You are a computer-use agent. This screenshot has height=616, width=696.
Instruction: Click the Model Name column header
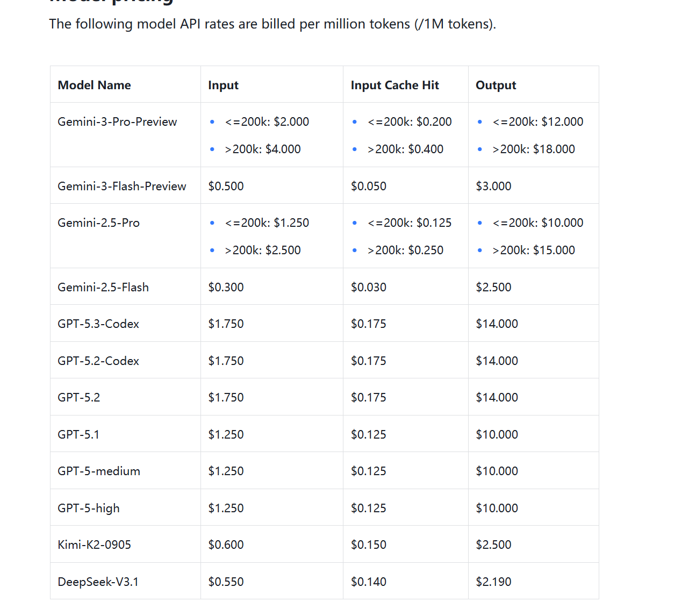94,85
